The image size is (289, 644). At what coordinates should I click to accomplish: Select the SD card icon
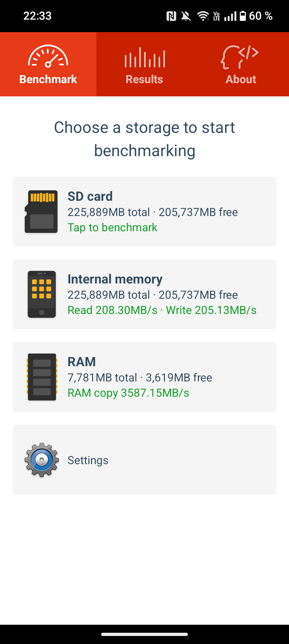(41, 212)
